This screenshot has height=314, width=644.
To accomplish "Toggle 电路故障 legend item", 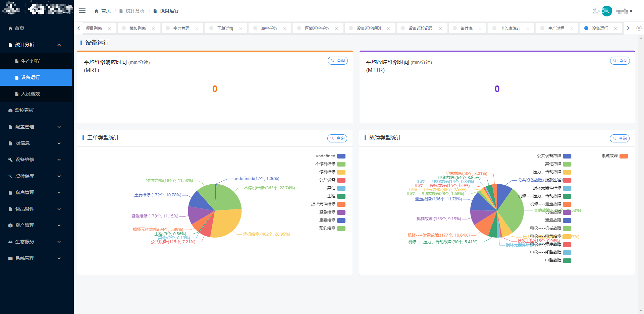I will coord(558,261).
